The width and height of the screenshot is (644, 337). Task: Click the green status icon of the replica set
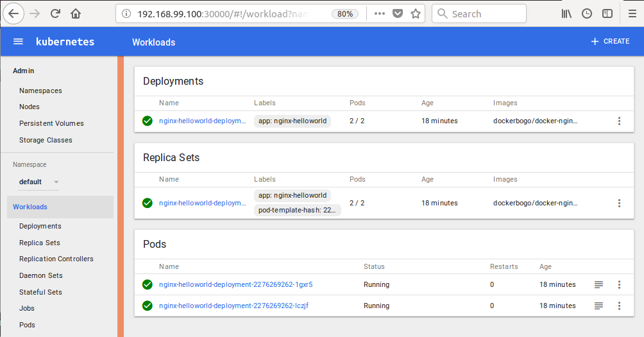[x=148, y=203]
